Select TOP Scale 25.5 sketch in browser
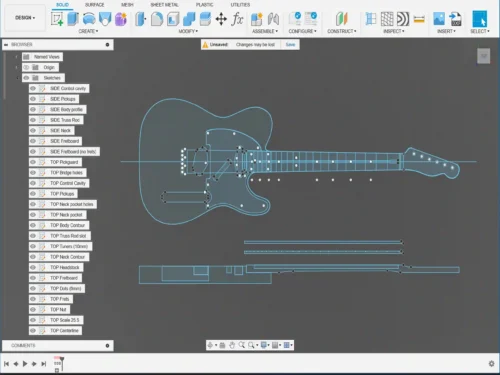This screenshot has width=500, height=375. (64, 320)
